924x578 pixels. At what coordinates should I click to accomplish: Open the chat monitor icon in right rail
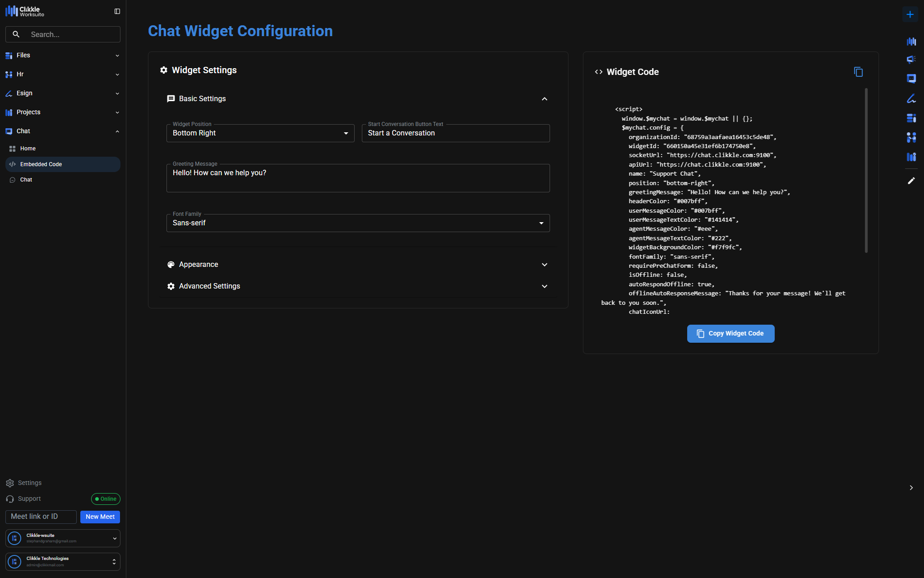[911, 79]
